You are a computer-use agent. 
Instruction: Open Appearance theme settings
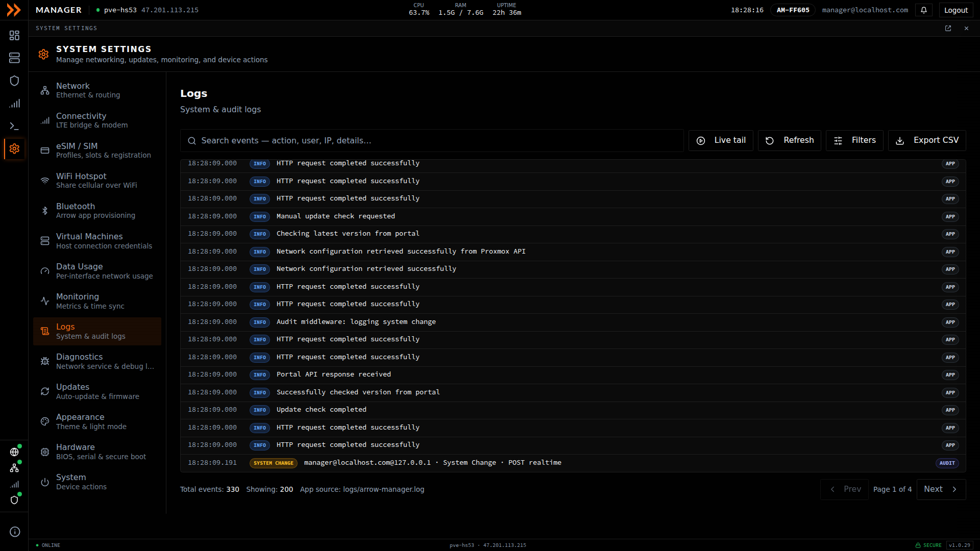tap(97, 421)
